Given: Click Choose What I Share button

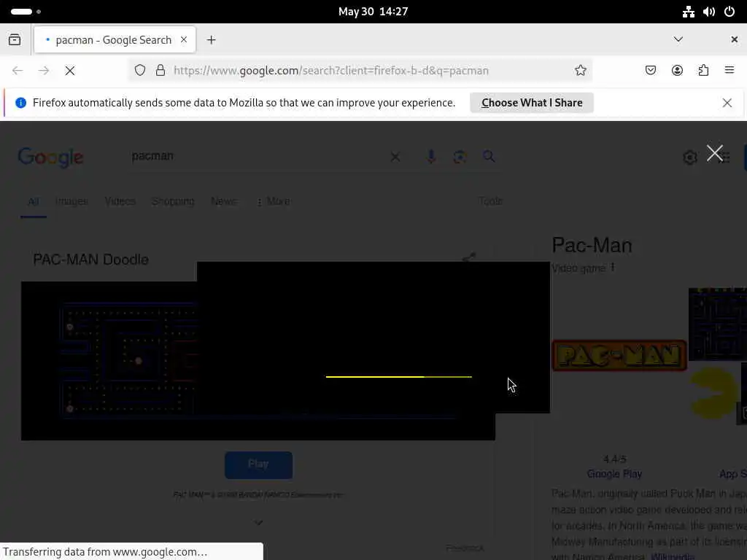Looking at the screenshot, I should pyautogui.click(x=532, y=103).
